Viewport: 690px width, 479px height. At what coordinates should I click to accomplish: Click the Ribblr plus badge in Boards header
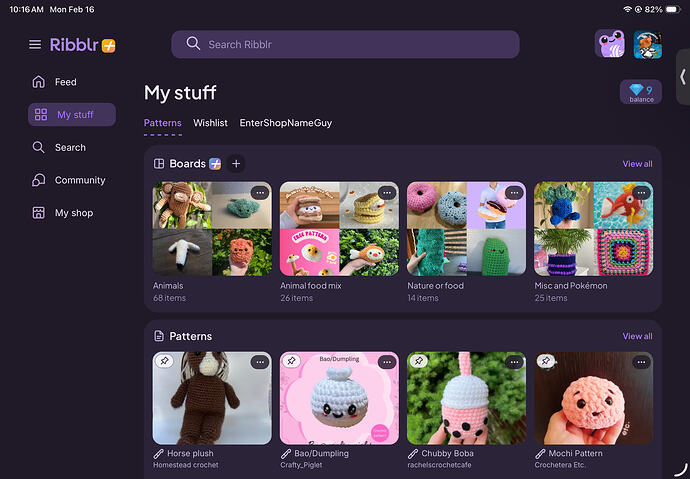215,164
